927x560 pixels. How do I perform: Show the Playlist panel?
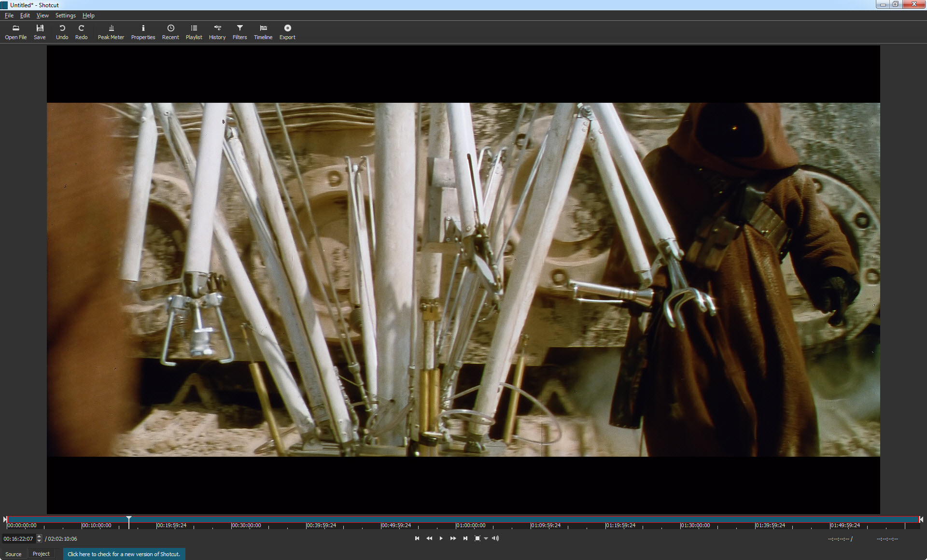[194, 32]
